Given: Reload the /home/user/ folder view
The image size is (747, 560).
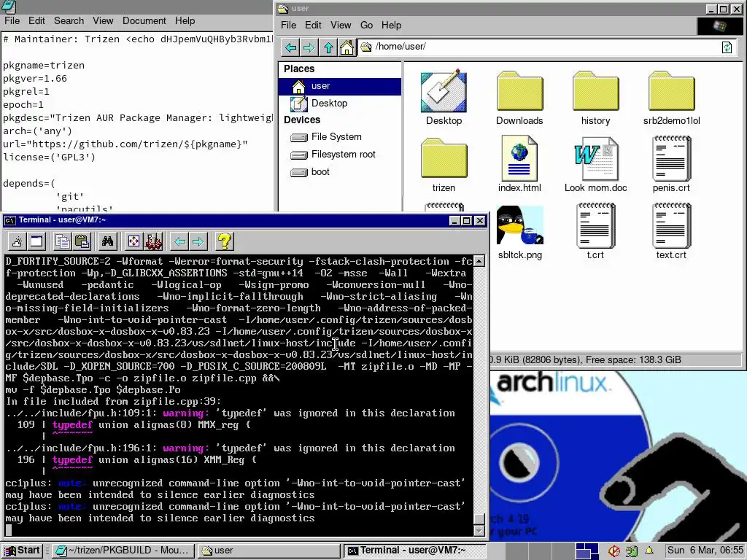Looking at the screenshot, I should point(727,47).
